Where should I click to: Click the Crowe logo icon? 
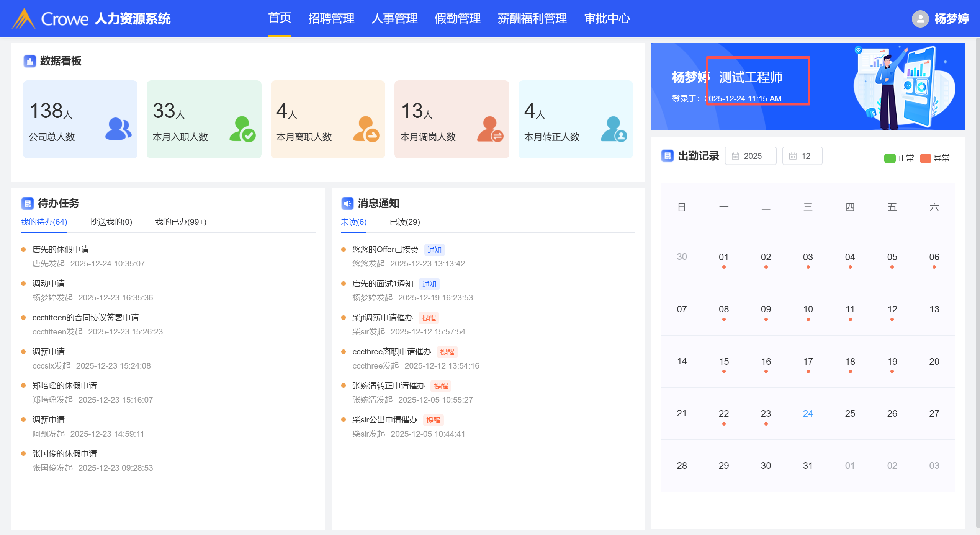click(x=24, y=19)
